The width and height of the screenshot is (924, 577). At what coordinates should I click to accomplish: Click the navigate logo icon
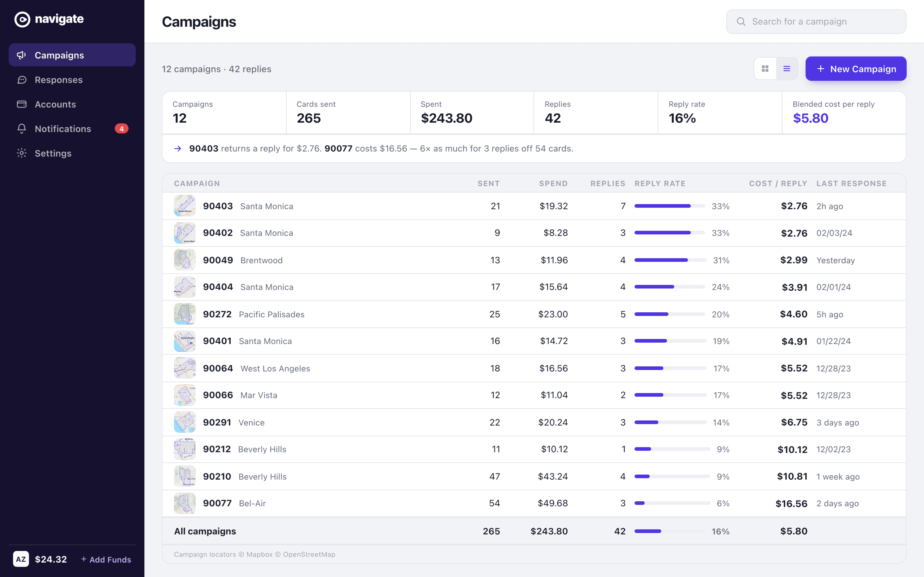pyautogui.click(x=22, y=19)
